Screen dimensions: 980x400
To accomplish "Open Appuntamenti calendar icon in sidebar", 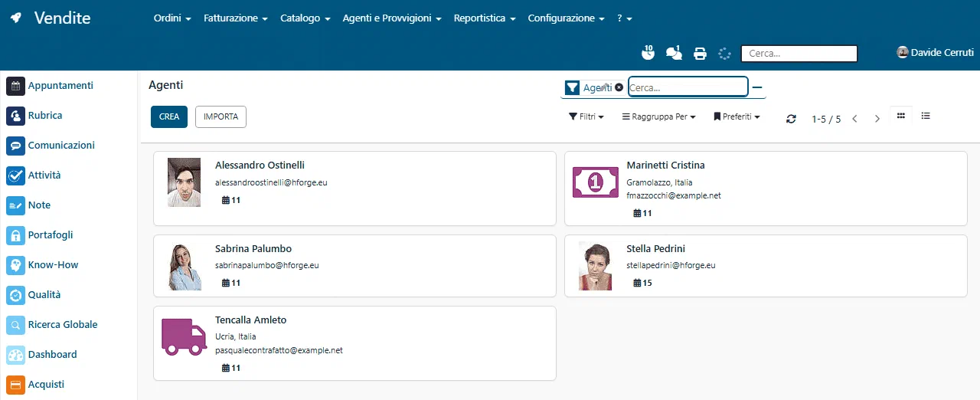I will [x=16, y=86].
